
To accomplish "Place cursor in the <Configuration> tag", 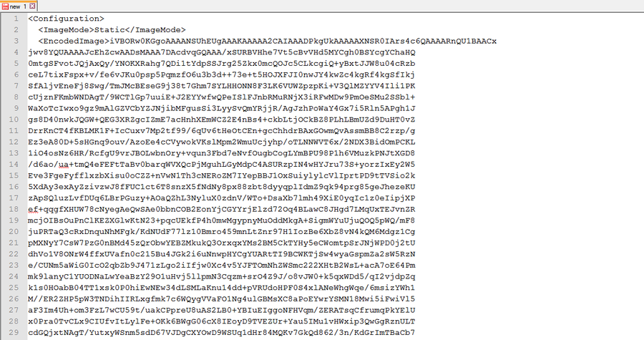I will (x=66, y=19).
